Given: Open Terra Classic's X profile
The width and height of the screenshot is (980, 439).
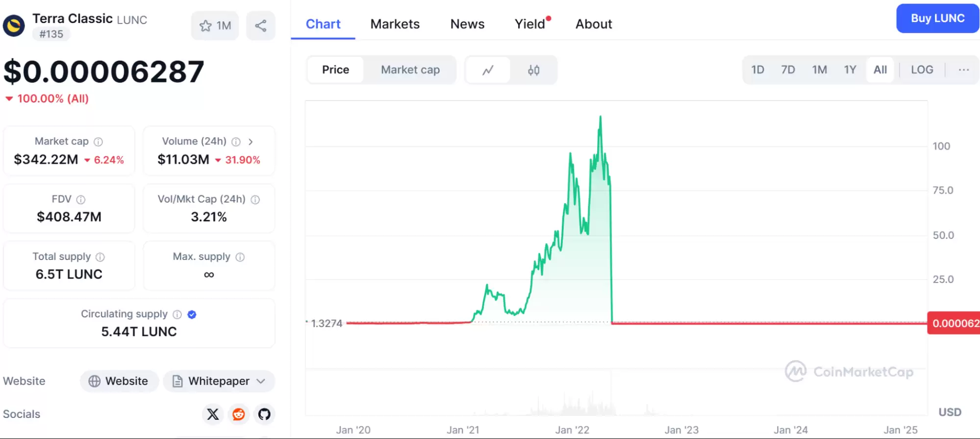Looking at the screenshot, I should pyautogui.click(x=212, y=414).
